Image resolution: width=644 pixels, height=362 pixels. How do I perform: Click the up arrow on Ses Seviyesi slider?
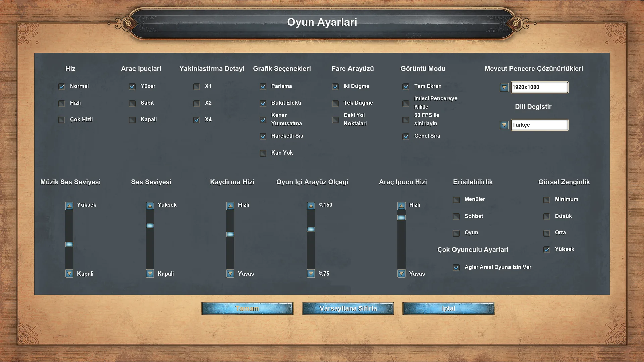(150, 206)
